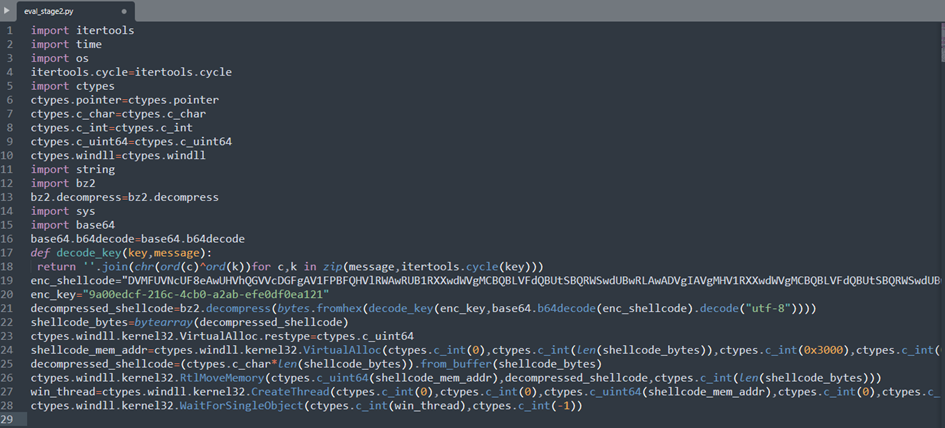Click the string "9a00edcf-216c-4cb0-a2ab-efe0df0ea121"
945x428 pixels.
pyautogui.click(x=206, y=294)
